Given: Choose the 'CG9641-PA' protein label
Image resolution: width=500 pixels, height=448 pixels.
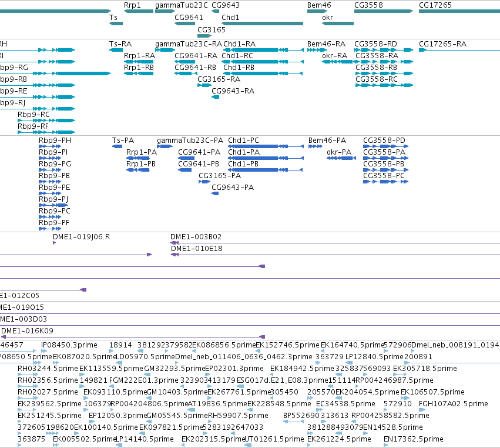Looking at the screenshot, I should point(199,152).
